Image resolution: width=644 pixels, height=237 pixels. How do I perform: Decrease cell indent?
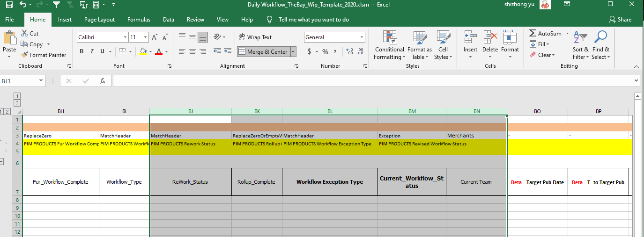tap(218, 51)
